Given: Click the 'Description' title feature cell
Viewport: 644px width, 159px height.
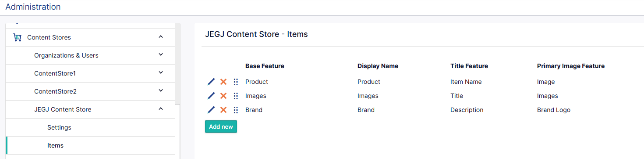Looking at the screenshot, I should pyautogui.click(x=467, y=110).
